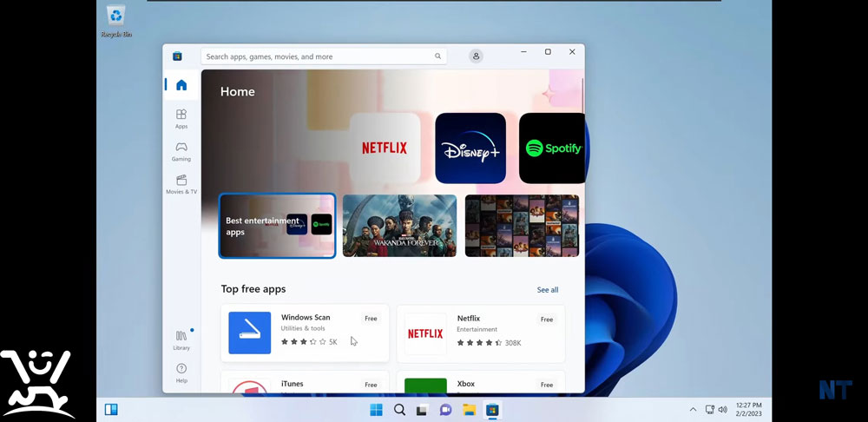Click Free button for iTunes
The image size is (868, 422).
coord(371,385)
